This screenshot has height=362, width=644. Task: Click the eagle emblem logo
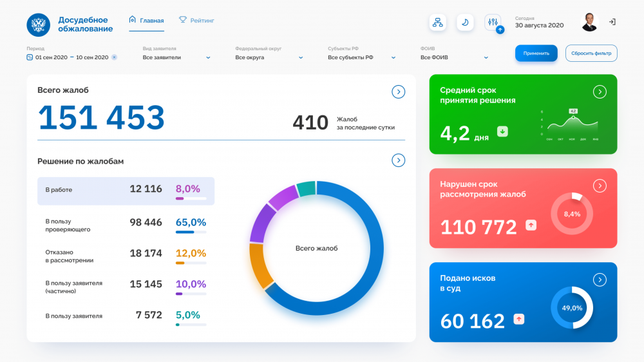39,24
